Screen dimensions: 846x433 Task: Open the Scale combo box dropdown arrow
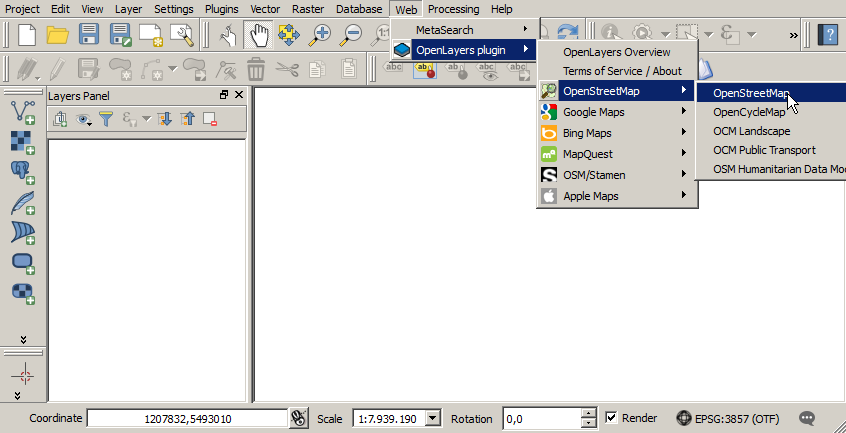(x=433, y=418)
